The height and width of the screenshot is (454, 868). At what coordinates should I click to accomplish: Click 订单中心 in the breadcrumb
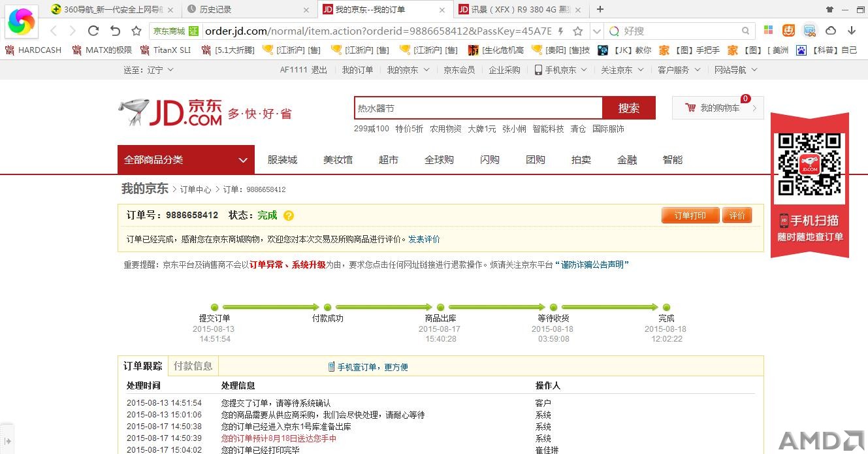195,189
